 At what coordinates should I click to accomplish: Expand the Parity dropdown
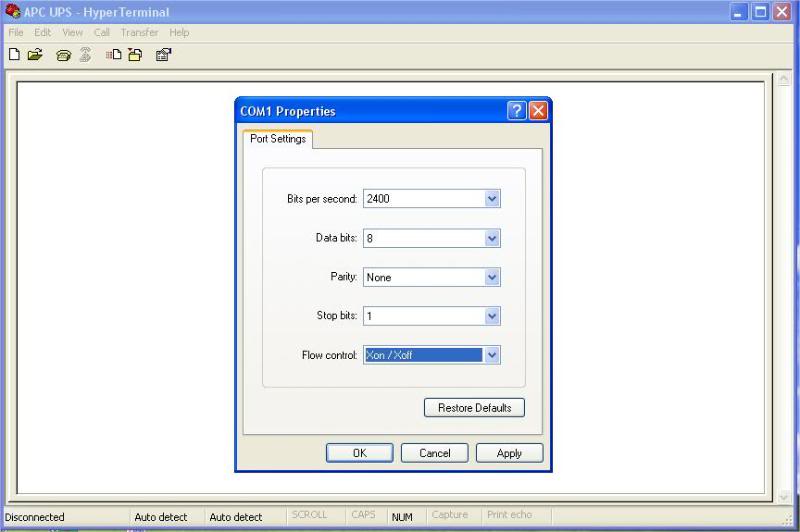click(x=491, y=277)
